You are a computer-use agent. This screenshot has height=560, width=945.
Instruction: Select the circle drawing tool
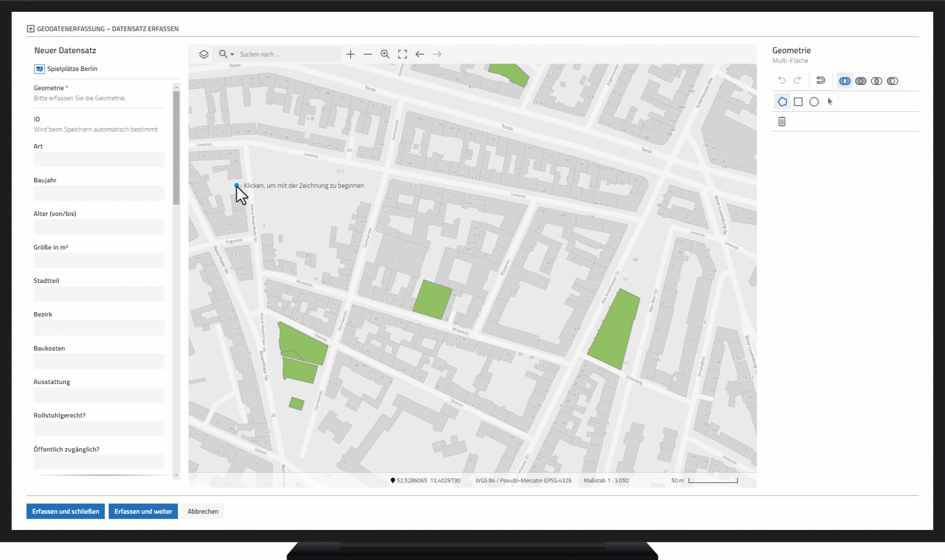point(814,102)
